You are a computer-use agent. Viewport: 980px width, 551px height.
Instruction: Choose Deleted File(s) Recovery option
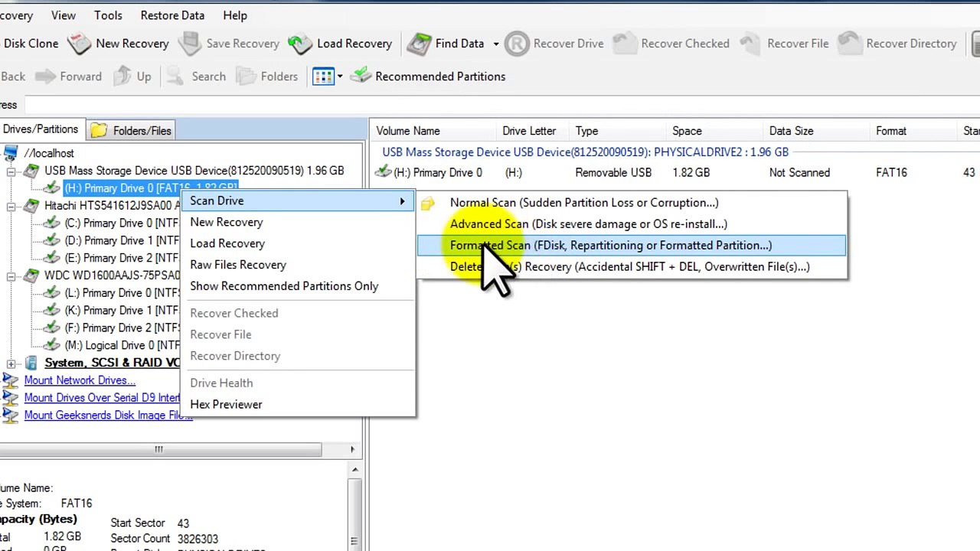tap(632, 267)
